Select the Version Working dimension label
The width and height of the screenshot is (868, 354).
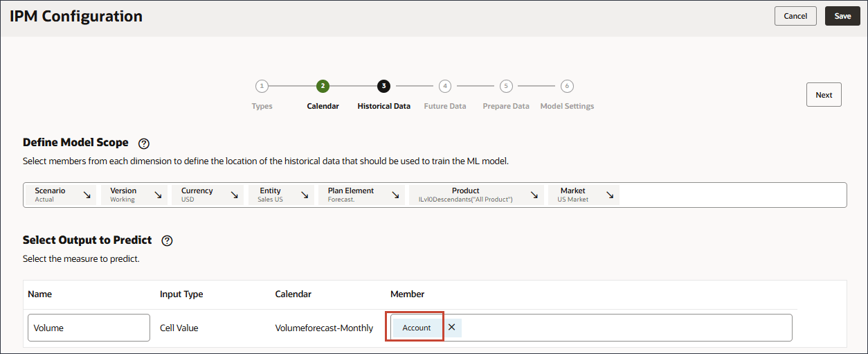123,195
